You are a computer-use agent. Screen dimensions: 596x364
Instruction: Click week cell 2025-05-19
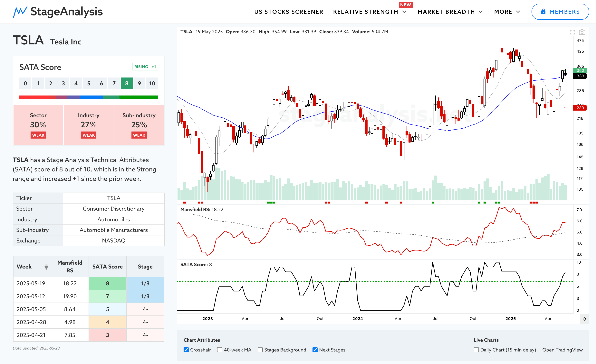pyautogui.click(x=32, y=283)
